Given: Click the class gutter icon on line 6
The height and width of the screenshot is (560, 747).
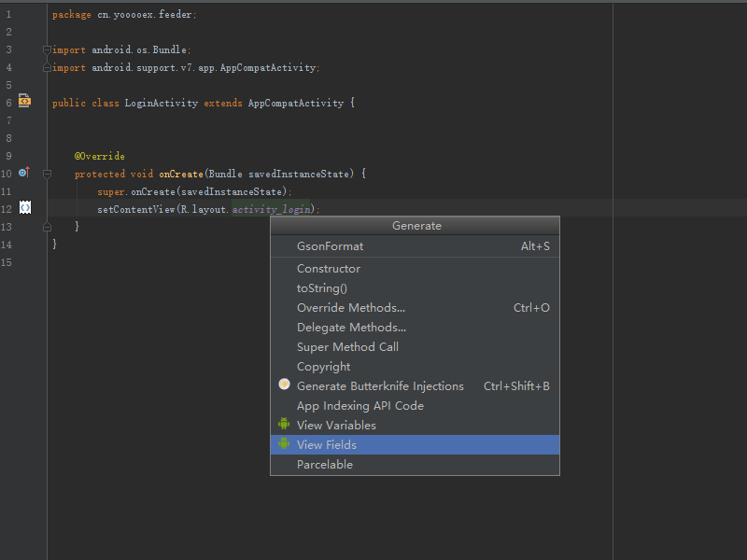Looking at the screenshot, I should point(25,102).
